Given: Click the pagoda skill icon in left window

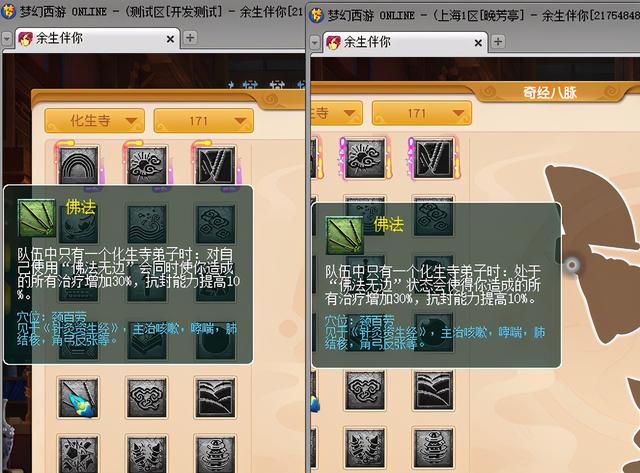Looking at the screenshot, I should (215, 454).
